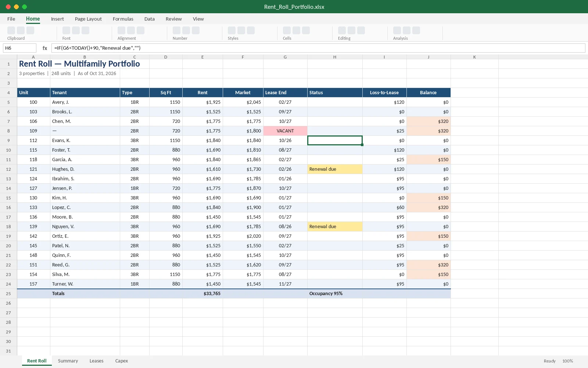The height and width of the screenshot is (368, 588).
Task: Click the first button in the Font group
Action: [x=67, y=31]
